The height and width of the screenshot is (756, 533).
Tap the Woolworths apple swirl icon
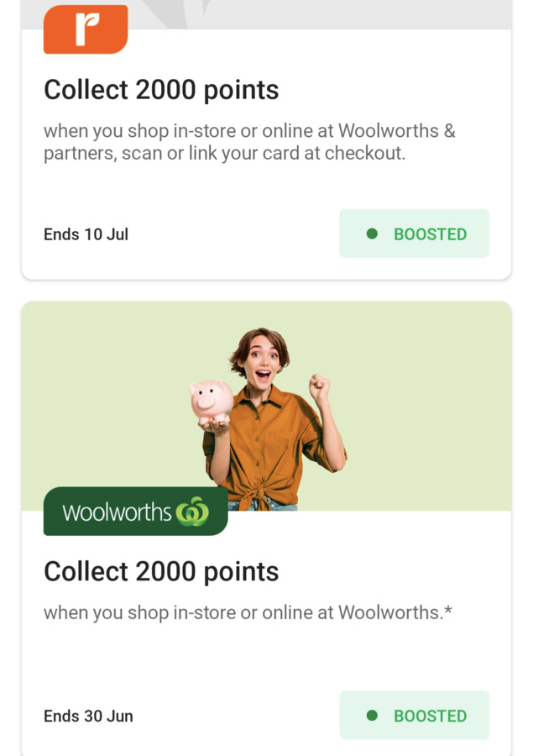click(192, 511)
